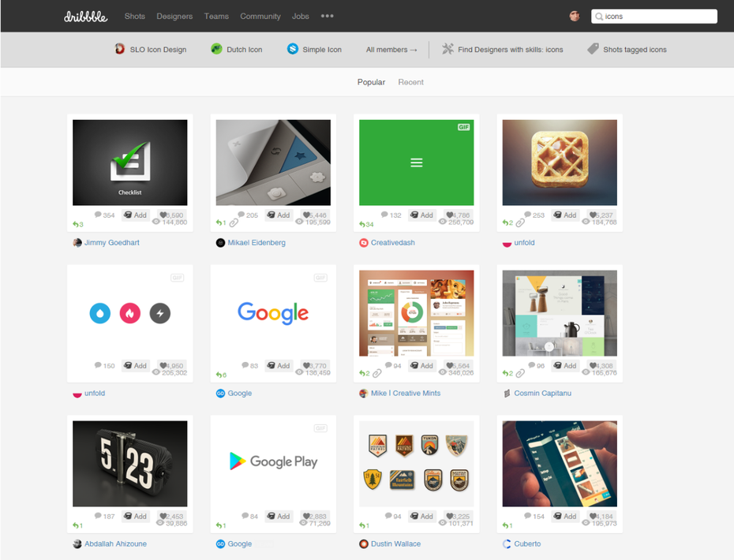
Task: Add the waffle shot to a bucket
Action: (x=565, y=215)
